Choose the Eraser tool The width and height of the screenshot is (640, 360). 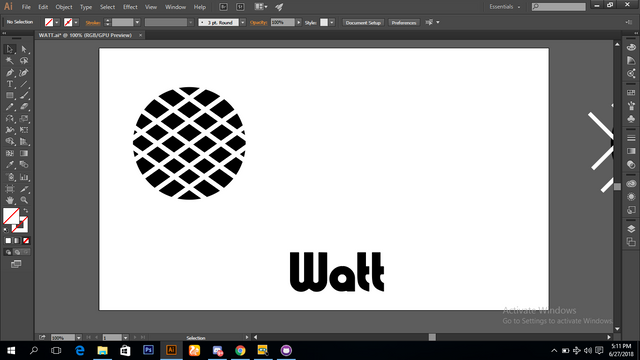click(x=24, y=107)
